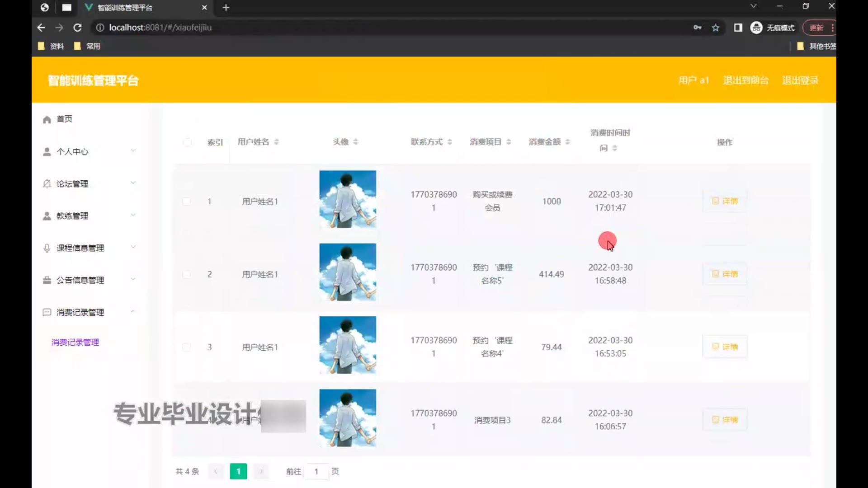Image resolution: width=868 pixels, height=488 pixels.
Task: Click 详情 button for 1000 record
Action: click(724, 201)
